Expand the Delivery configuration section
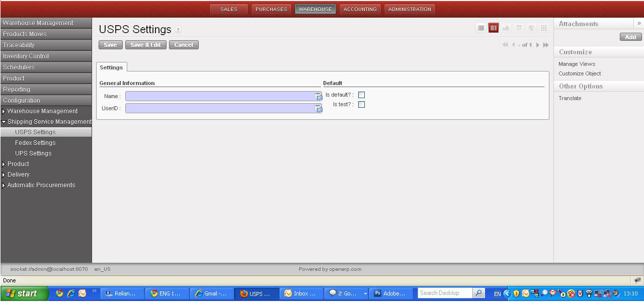Screen dimensions: 644x302 4,175
